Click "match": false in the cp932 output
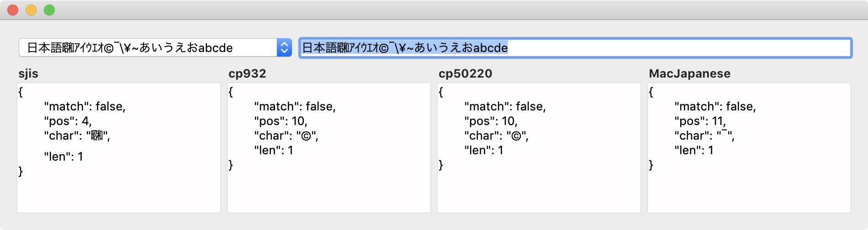The width and height of the screenshot is (868, 230). tap(295, 107)
